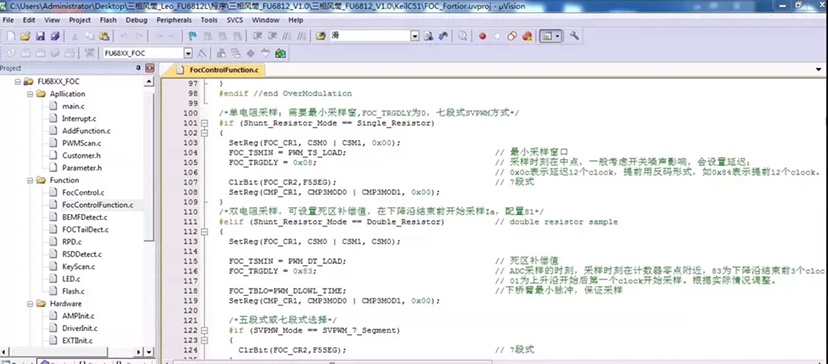Select BEMFDetect.c in project tree
Image resolution: width=828 pixels, height=364 pixels.
tap(84, 217)
